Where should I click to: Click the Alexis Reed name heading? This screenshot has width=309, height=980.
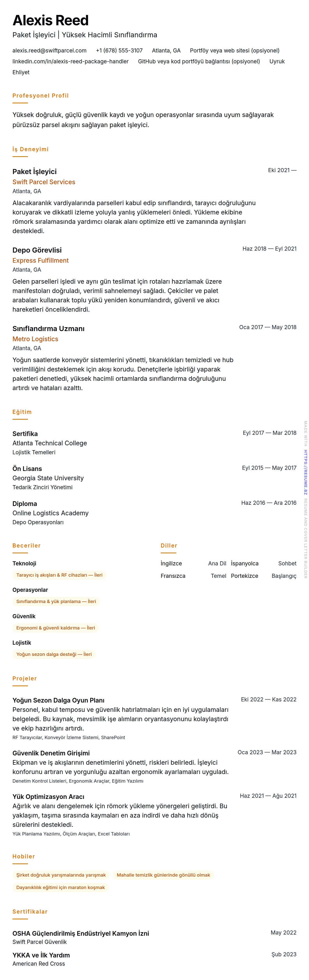coord(51,20)
